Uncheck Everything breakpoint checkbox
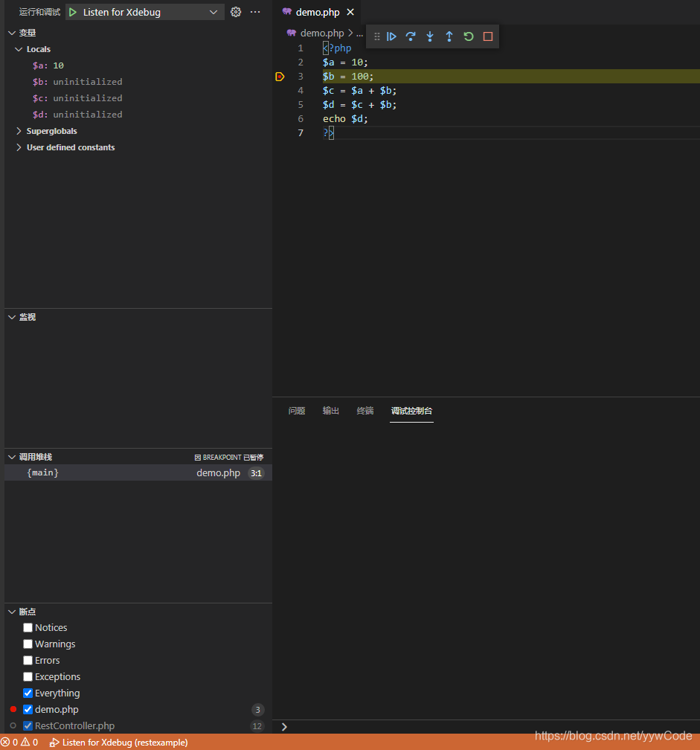 (28, 693)
